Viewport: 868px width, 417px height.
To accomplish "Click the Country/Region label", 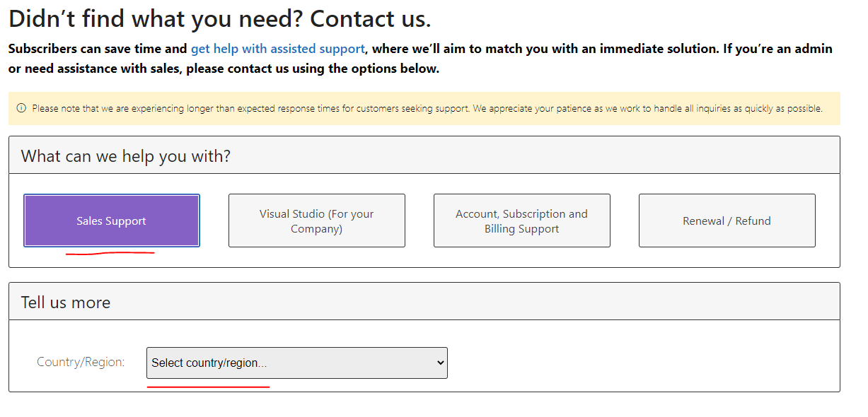I will (81, 362).
